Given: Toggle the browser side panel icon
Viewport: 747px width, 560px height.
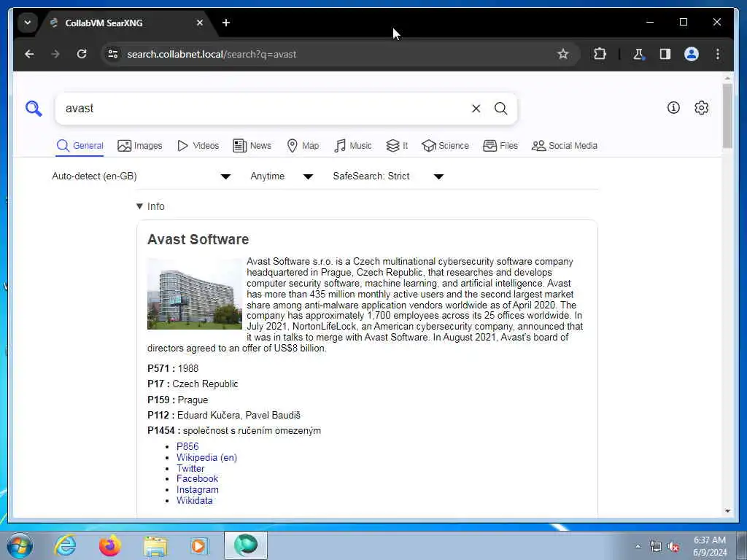Looking at the screenshot, I should click(665, 54).
